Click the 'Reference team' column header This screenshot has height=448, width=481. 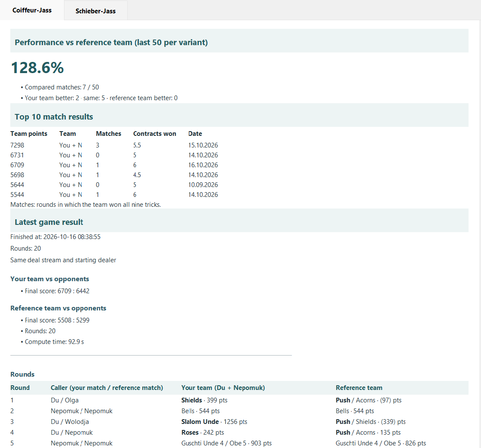click(x=359, y=388)
